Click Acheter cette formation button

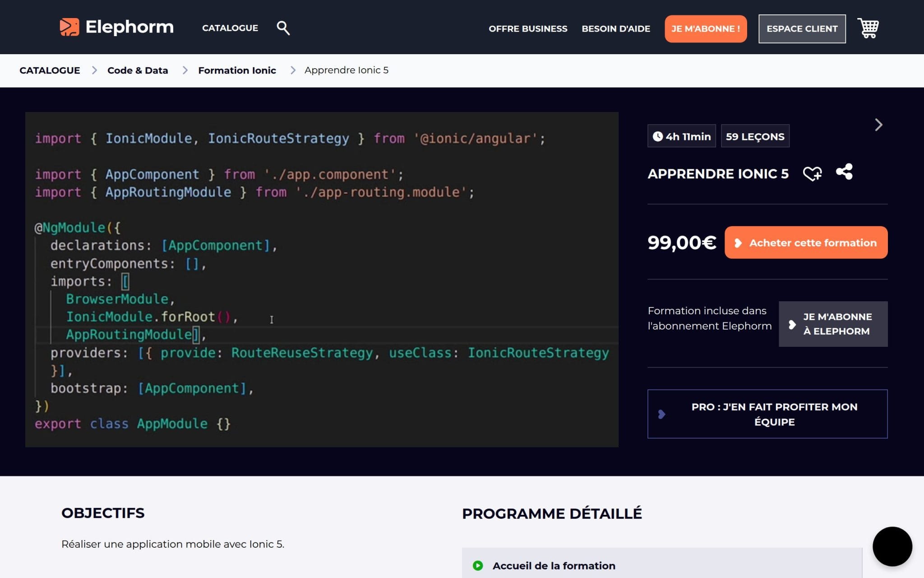[806, 242]
